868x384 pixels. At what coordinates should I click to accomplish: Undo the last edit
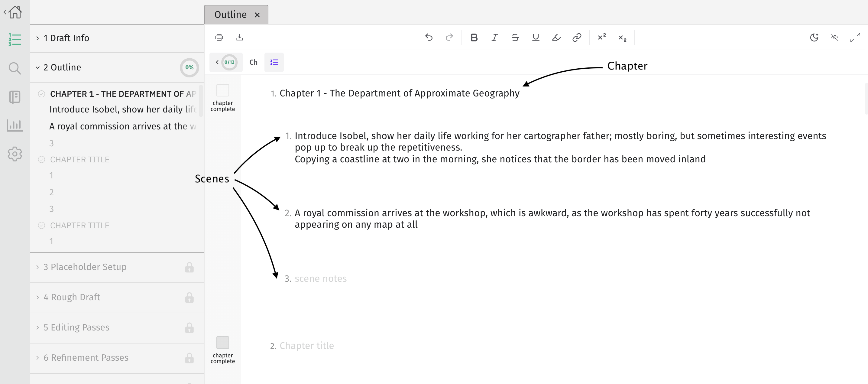pyautogui.click(x=429, y=37)
